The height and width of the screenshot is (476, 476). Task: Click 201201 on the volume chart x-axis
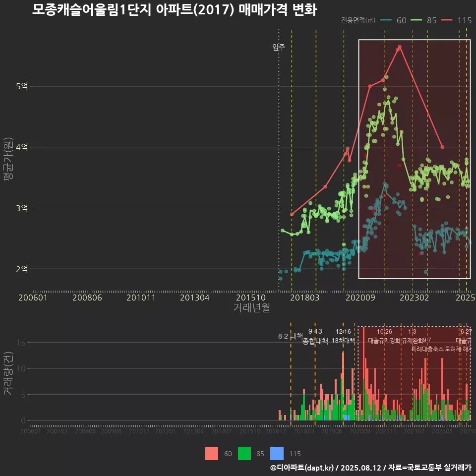[166, 431]
